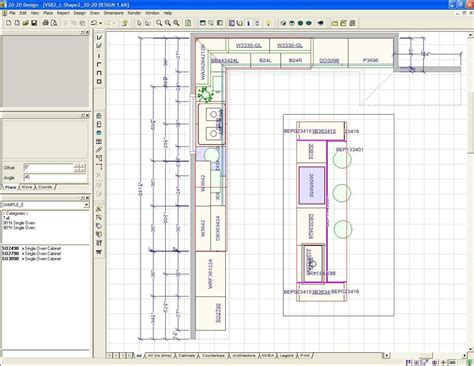Click the last green render sphere icon
474x366 pixels.
[x=309, y=23]
